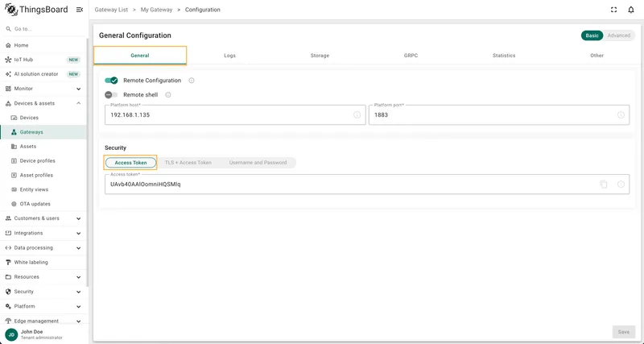Viewport: 644px width, 344px height.
Task: Expand the Monitor menu chevron
Action: coord(78,89)
